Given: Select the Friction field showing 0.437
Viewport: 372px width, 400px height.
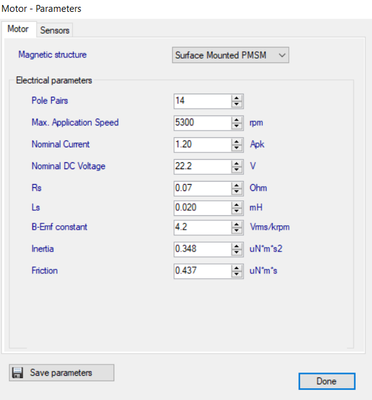Looking at the screenshot, I should click(202, 271).
